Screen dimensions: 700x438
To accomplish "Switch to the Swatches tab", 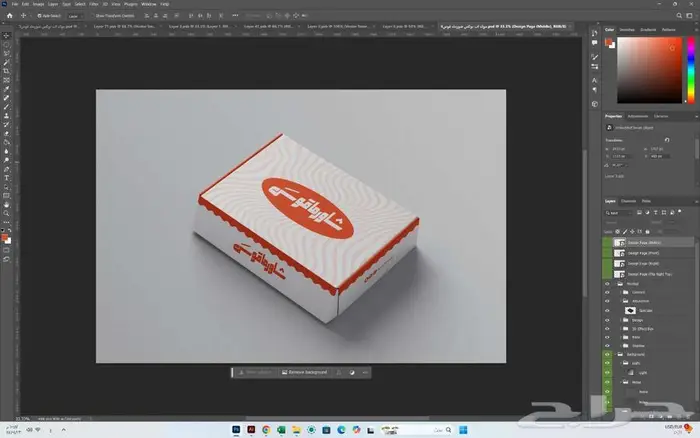I will 627,30.
